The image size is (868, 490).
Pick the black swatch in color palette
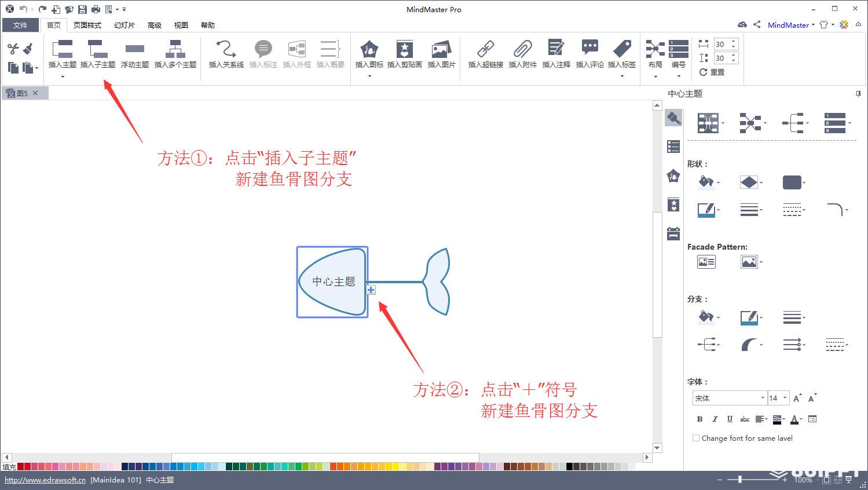[569, 466]
